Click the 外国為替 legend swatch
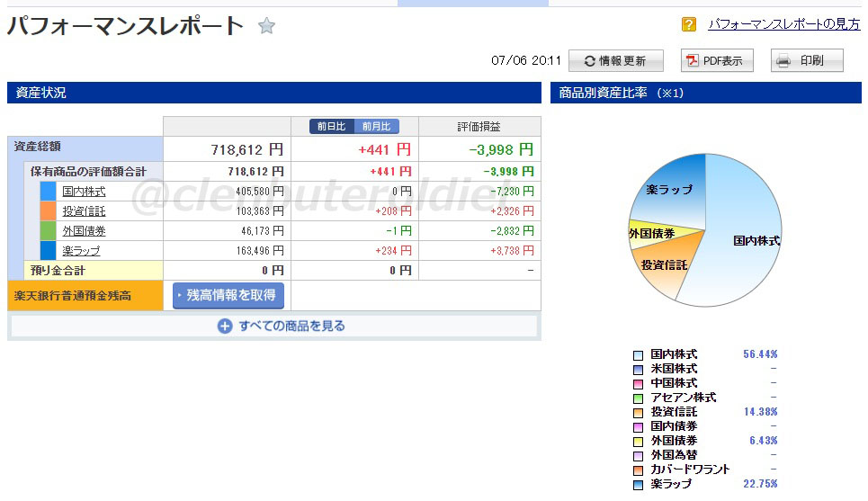The height and width of the screenshot is (501, 868). click(639, 456)
